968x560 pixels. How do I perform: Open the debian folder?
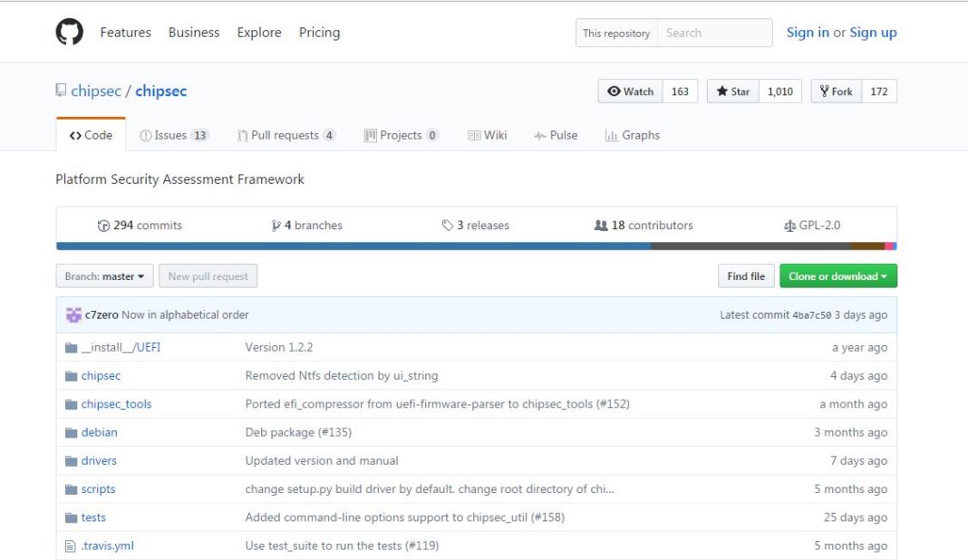[x=100, y=432]
